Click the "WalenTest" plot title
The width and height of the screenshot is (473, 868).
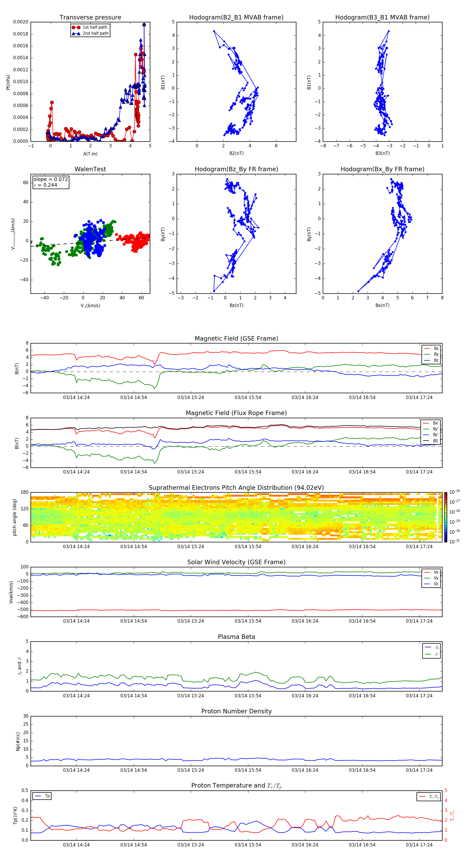coord(90,169)
